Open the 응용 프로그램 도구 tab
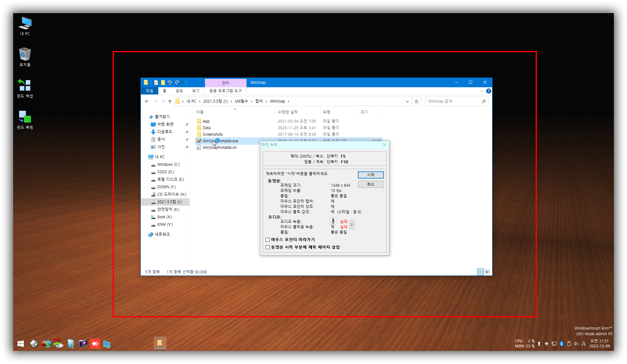The width and height of the screenshot is (627, 364). (225, 91)
